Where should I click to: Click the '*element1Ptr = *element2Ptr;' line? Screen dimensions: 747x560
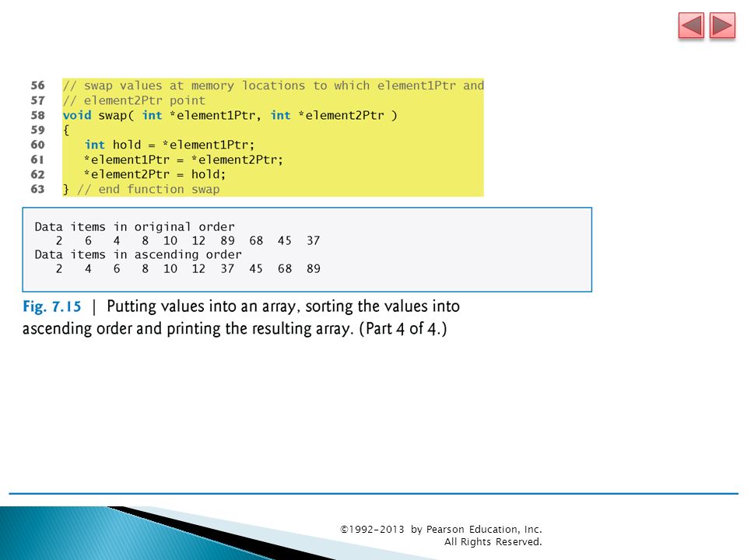click(x=184, y=159)
